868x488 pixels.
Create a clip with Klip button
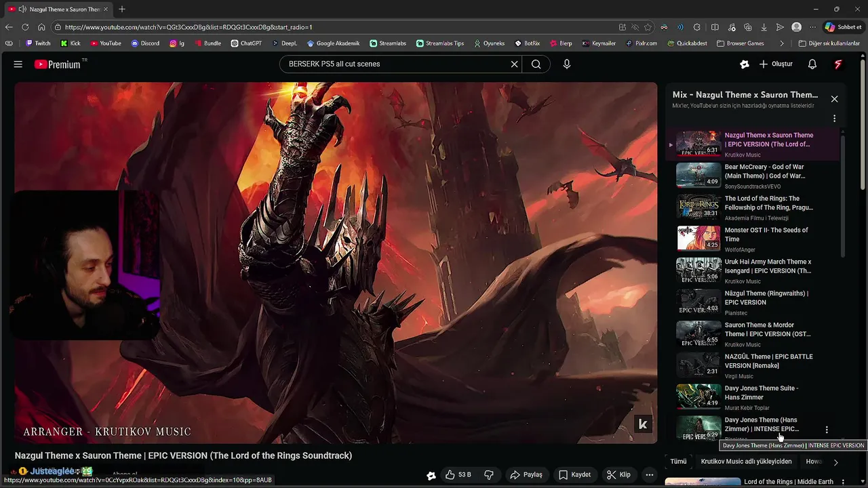pos(618,475)
